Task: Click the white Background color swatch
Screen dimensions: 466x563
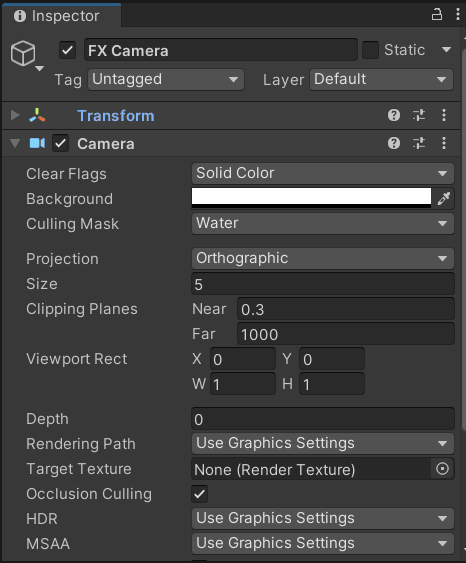Action: [x=311, y=198]
